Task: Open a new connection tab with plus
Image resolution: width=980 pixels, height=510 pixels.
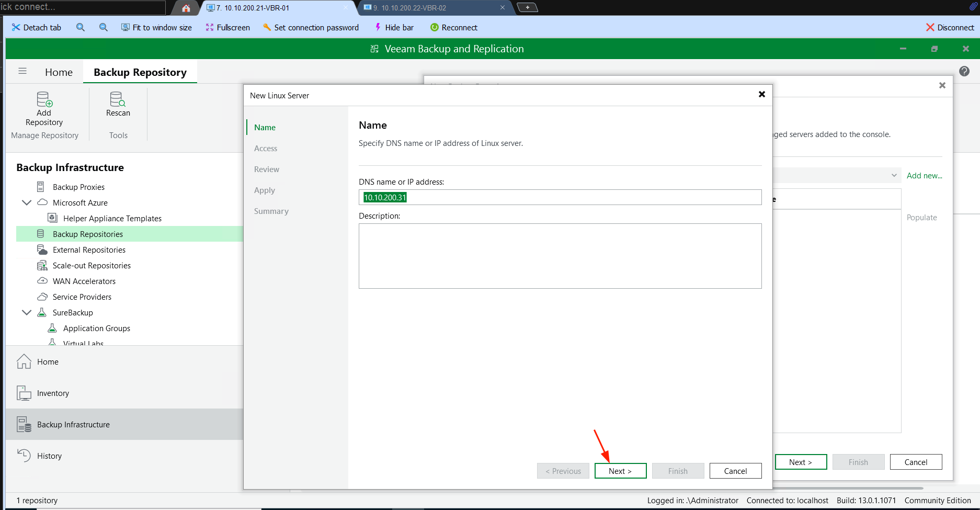Action: 527,7
